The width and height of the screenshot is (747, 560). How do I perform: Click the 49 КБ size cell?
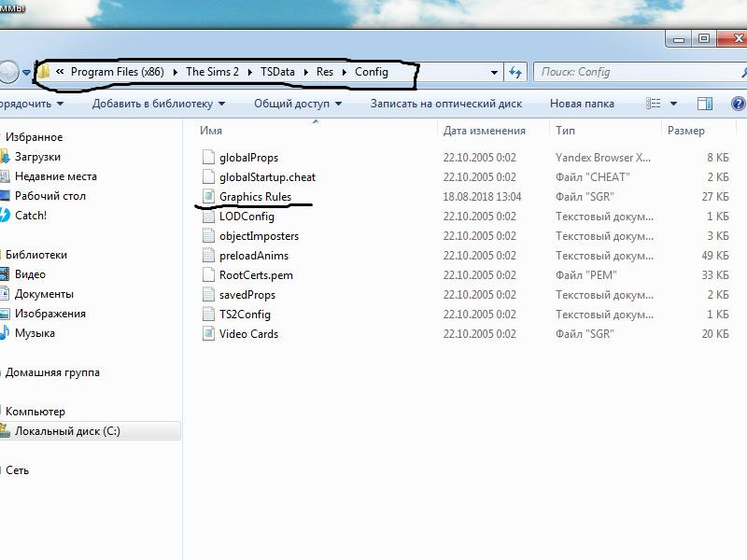715,255
